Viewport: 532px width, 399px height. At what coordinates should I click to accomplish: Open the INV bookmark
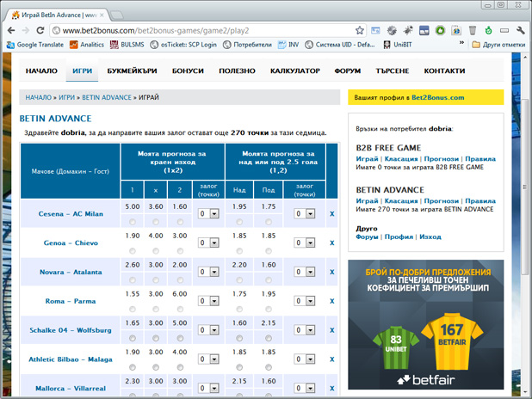pos(288,45)
